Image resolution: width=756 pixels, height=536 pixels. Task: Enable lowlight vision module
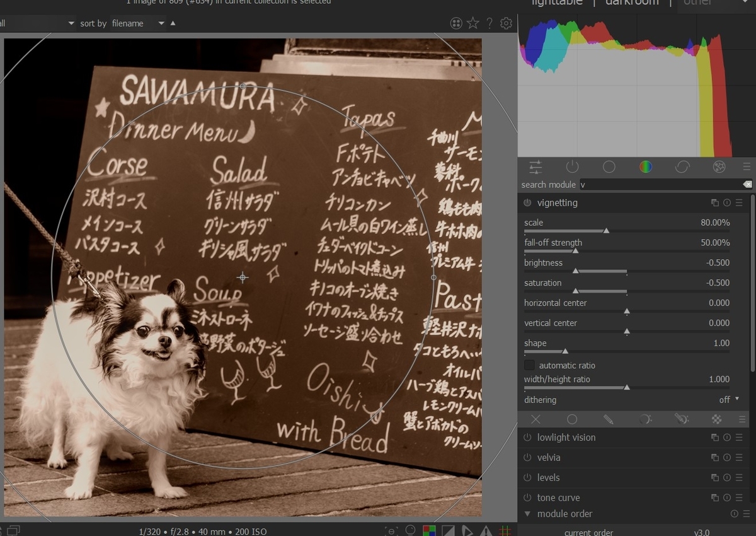coord(527,438)
